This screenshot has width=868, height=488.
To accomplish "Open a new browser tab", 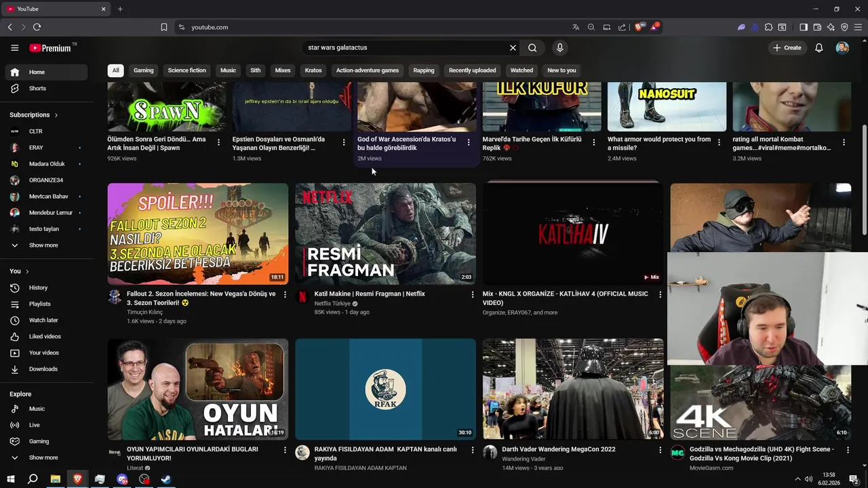I will pyautogui.click(x=120, y=9).
